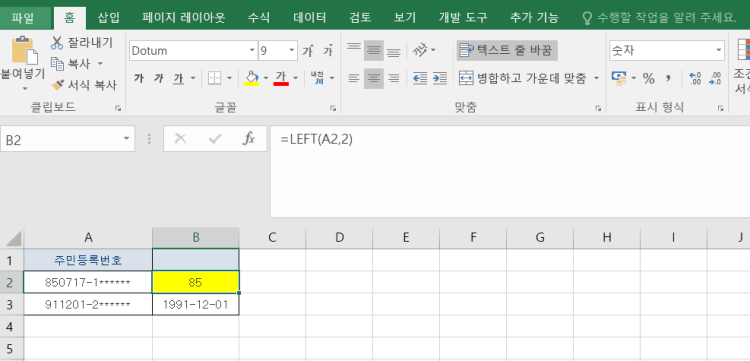Open 표시 형식 group dialog launcher
The height and width of the screenshot is (361, 750).
[720, 109]
